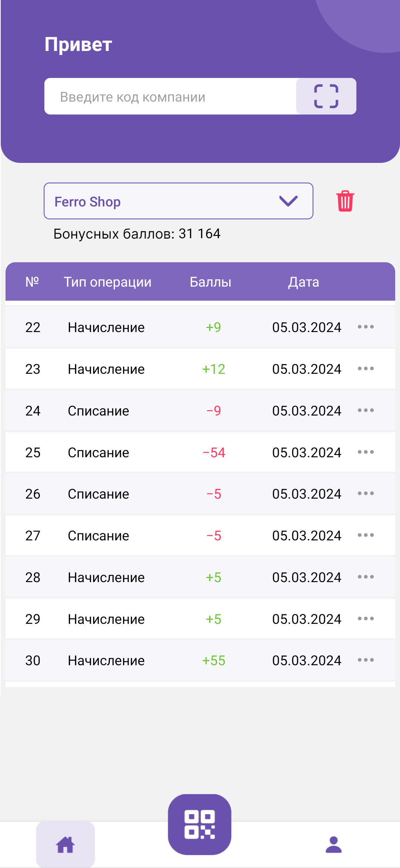Image resolution: width=400 pixels, height=868 pixels.
Task: Show three-dot menu for operation 26
Action: coord(366,493)
